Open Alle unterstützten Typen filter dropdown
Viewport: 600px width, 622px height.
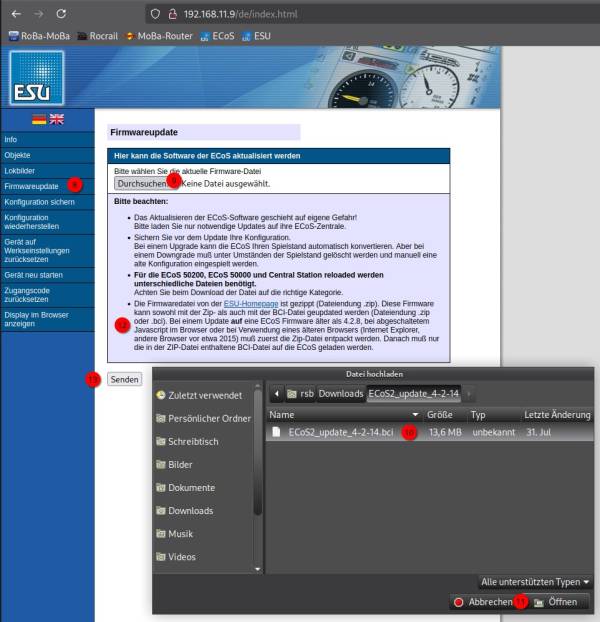(x=535, y=582)
